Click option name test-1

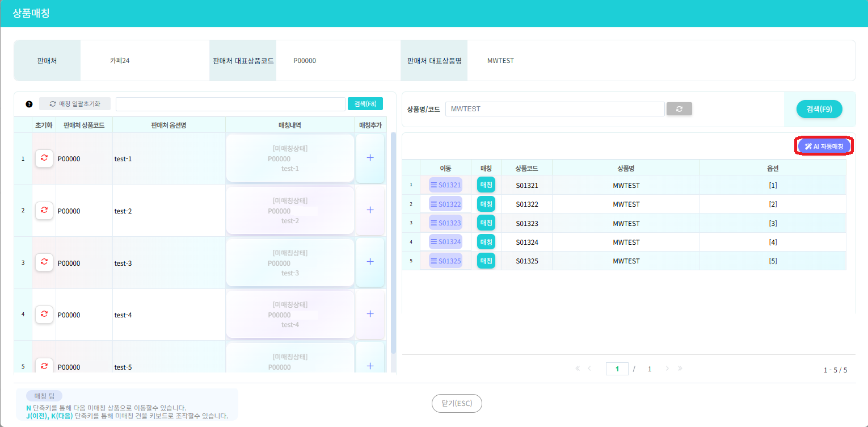123,159
